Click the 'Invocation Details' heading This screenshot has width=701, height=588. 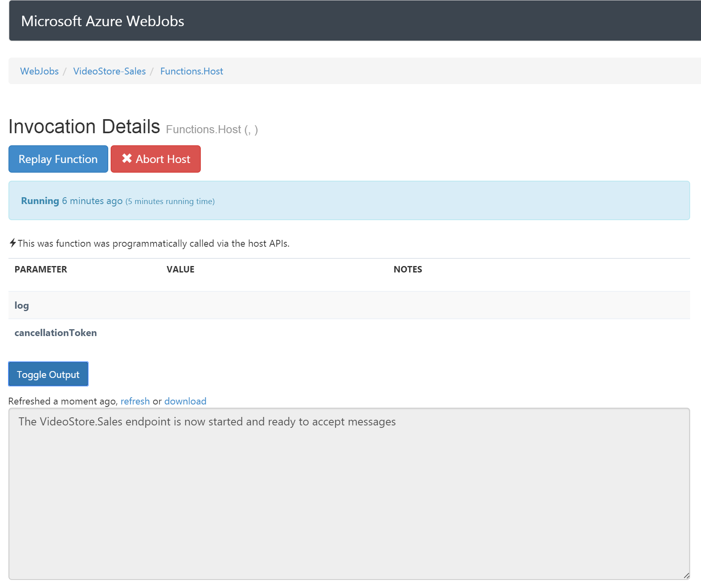(x=85, y=127)
